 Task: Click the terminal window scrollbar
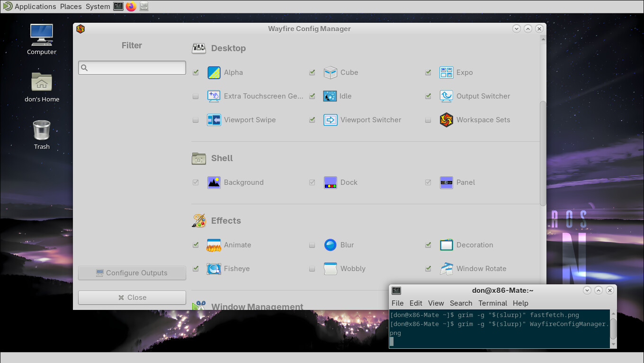(x=613, y=328)
